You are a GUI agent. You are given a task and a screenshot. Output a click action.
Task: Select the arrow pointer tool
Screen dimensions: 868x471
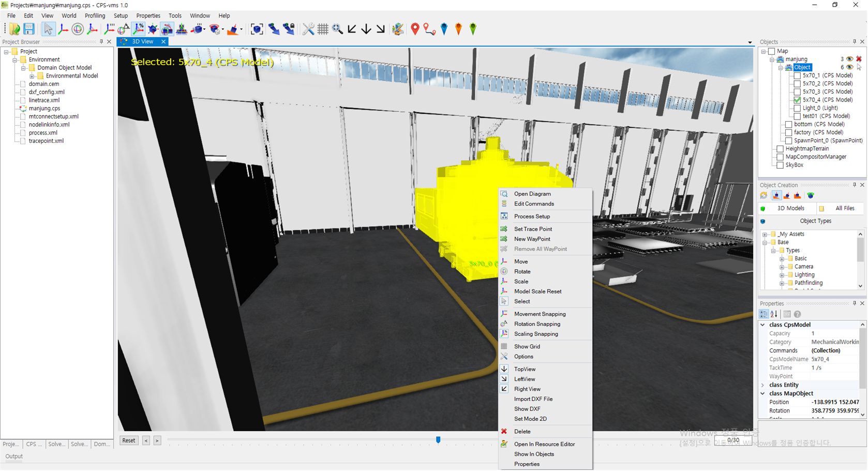coord(48,29)
